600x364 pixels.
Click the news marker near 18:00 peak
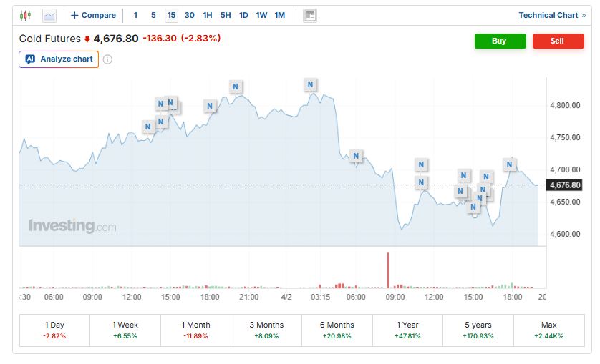point(509,164)
